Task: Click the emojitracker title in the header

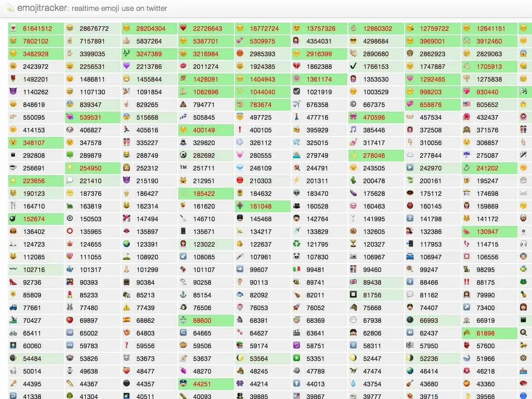Action: tap(42, 8)
